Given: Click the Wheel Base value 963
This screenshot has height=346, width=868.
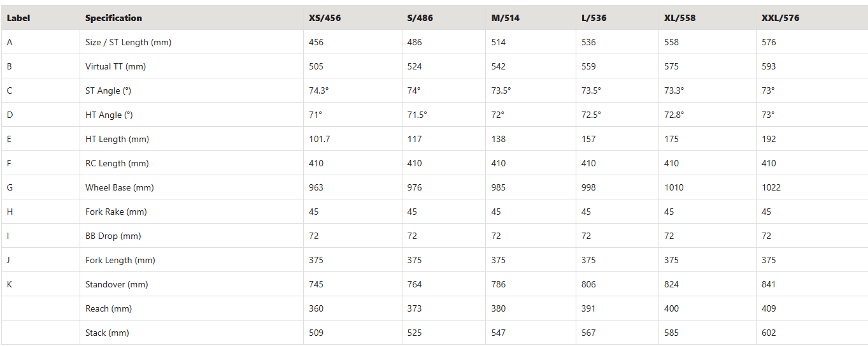Looking at the screenshot, I should point(316,187).
